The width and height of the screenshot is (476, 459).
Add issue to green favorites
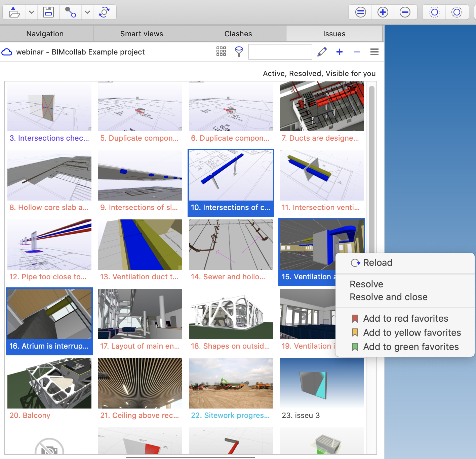[405, 347]
